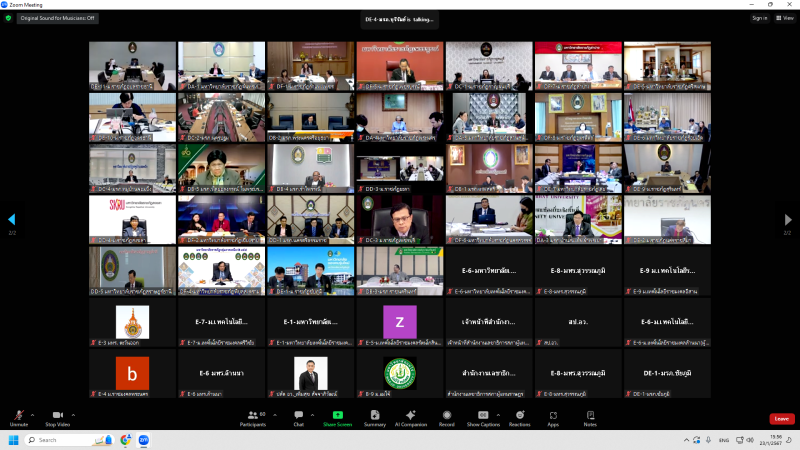
Task: Open the Reactions menu
Action: tap(519, 417)
